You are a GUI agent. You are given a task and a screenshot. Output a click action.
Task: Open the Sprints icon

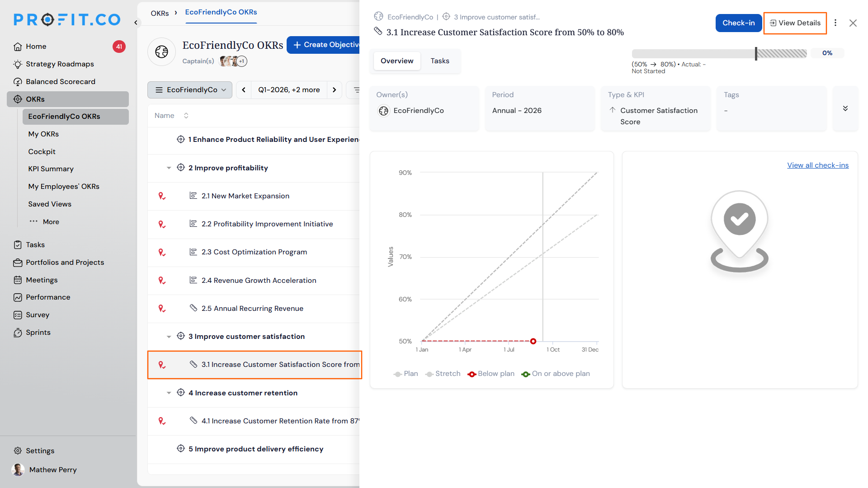coord(18,333)
